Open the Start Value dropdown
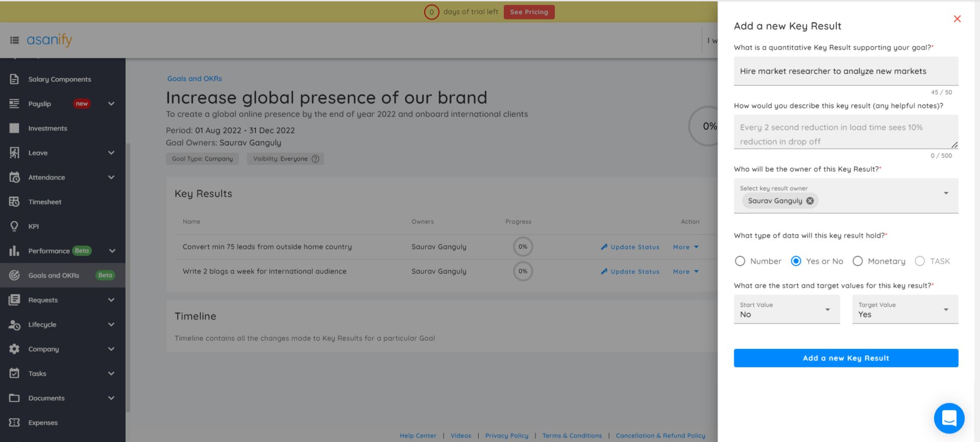 coord(787,310)
